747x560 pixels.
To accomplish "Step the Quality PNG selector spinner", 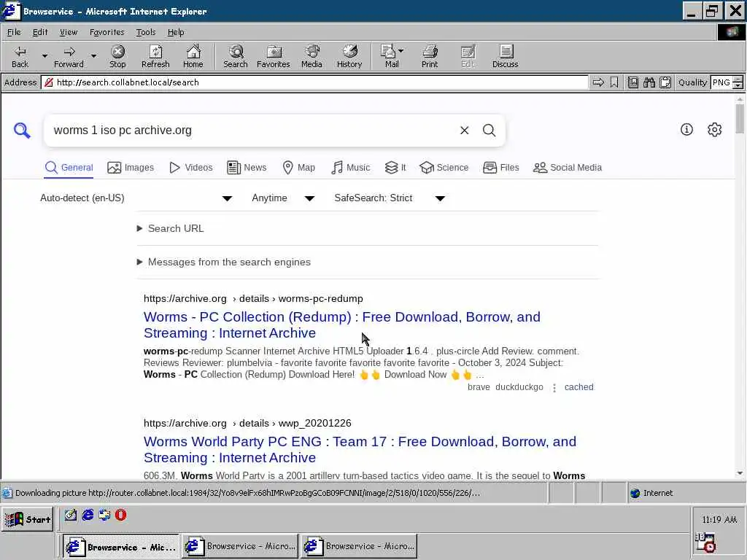I will [x=738, y=82].
